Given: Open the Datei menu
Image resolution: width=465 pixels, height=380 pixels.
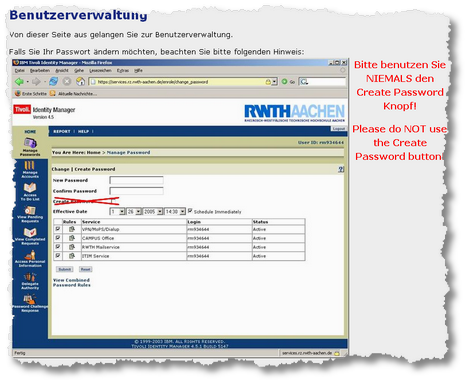Looking at the screenshot, I should (x=20, y=70).
